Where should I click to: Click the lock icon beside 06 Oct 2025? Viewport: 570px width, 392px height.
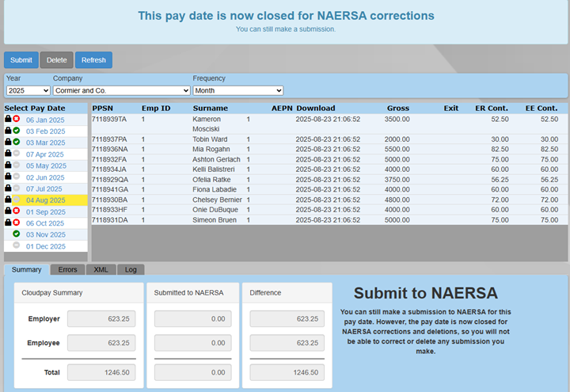point(8,223)
